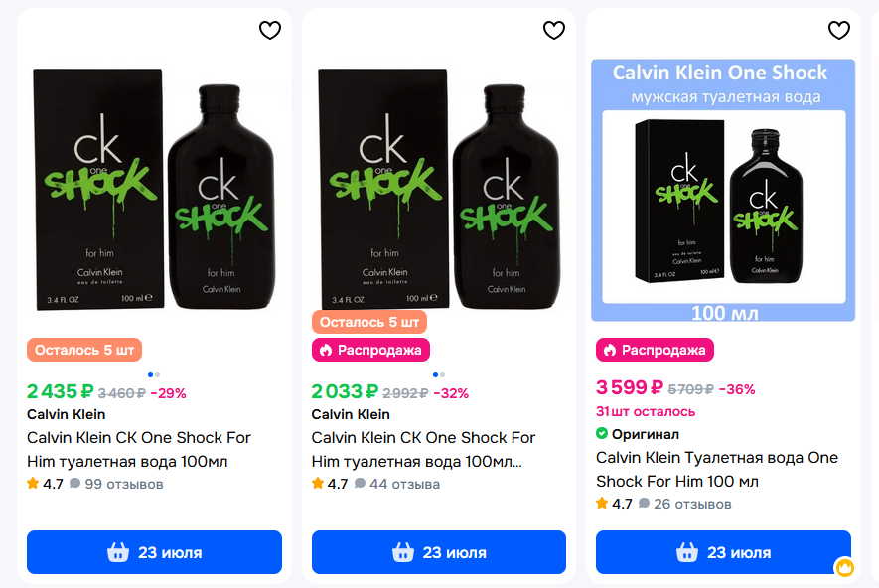Open first product image of CK One Shock

coord(154,189)
